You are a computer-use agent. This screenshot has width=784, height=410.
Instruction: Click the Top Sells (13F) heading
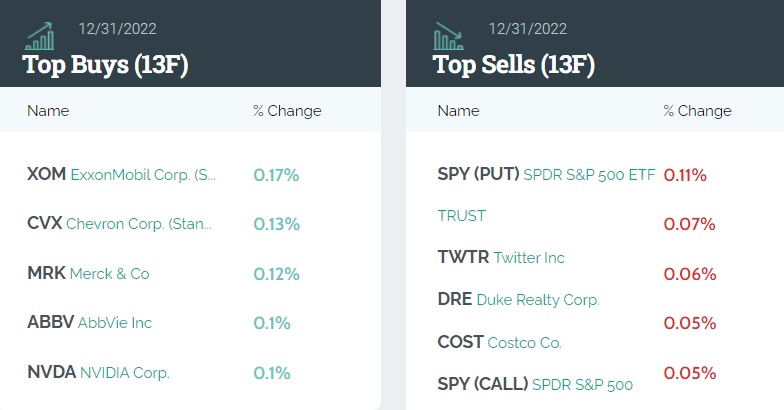tap(514, 65)
